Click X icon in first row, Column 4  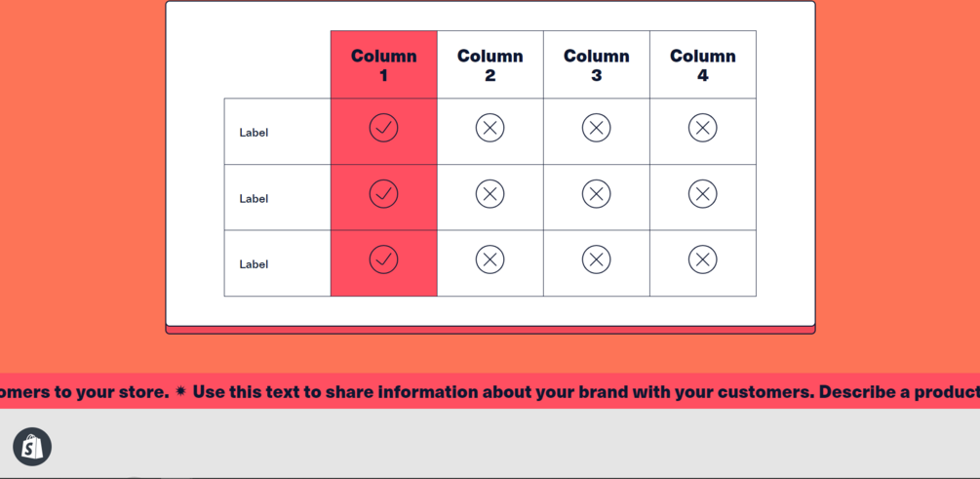[x=702, y=128]
